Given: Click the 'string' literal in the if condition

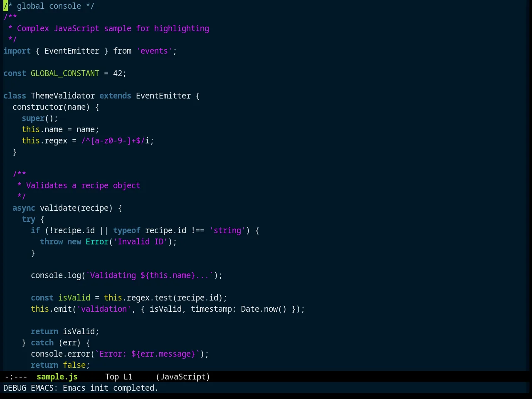Looking at the screenshot, I should 227,230.
